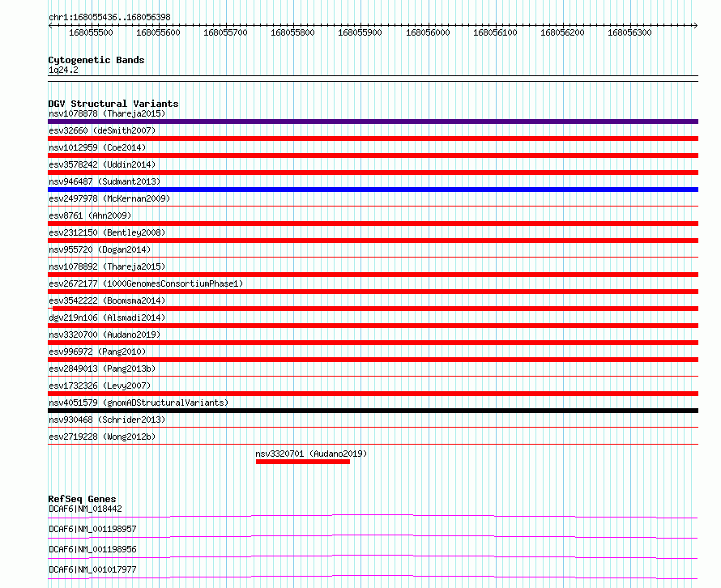Select the DCAF6|NM_001198957 transcript label
Viewport: 721px width, 588px height.
click(92, 529)
